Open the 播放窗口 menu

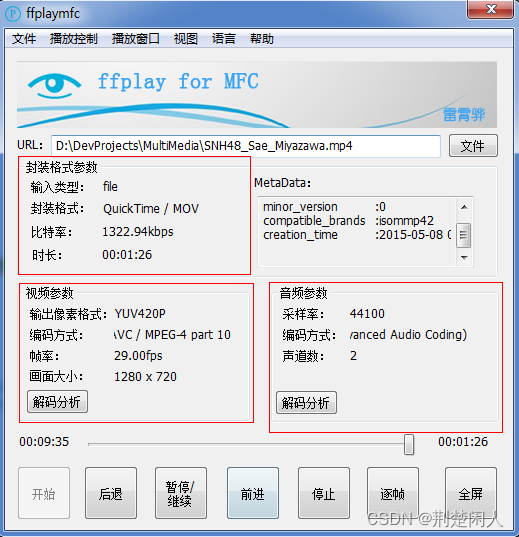click(135, 39)
